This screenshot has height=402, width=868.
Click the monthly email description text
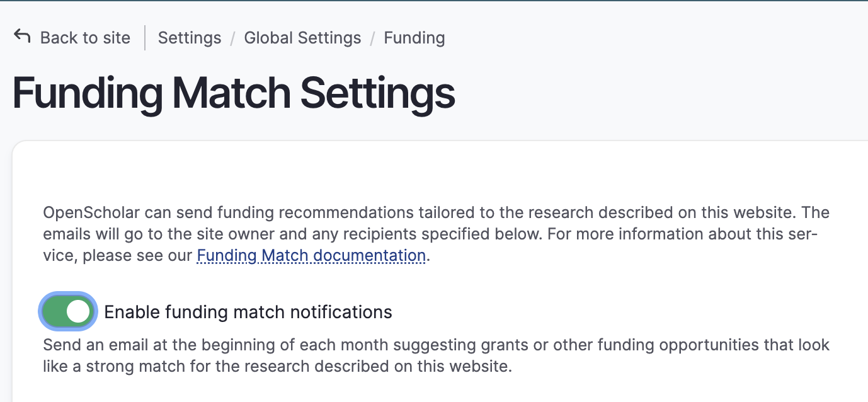(x=435, y=355)
